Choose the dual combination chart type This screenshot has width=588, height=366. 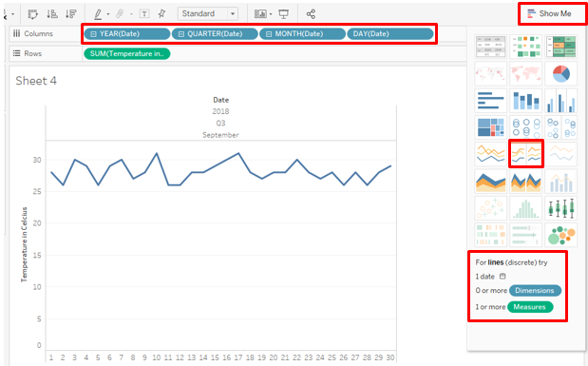pyautogui.click(x=561, y=181)
